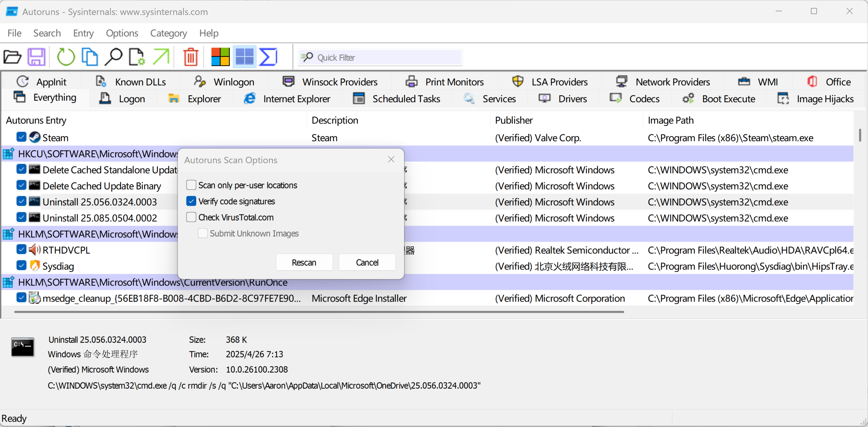Toggle the Hide Windows Entries blue logo
The image size is (868, 427).
245,57
